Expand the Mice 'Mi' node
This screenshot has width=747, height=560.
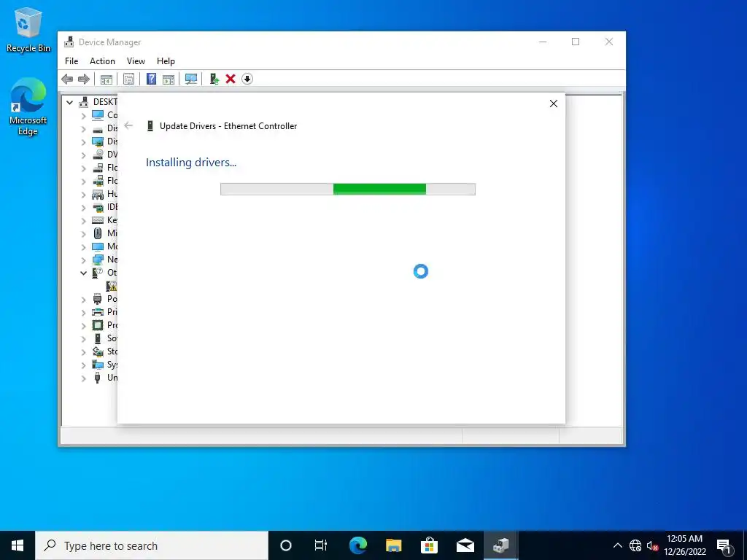tap(83, 233)
